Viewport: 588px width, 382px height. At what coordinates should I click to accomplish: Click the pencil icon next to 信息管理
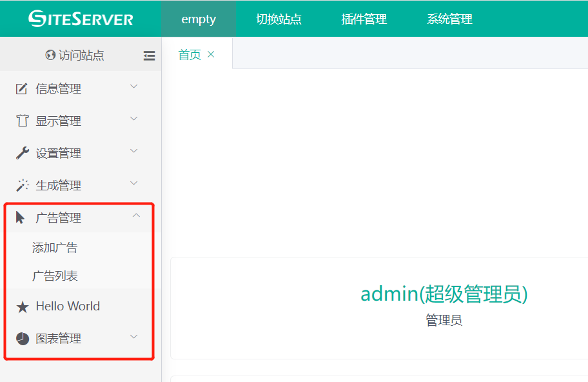coord(22,88)
